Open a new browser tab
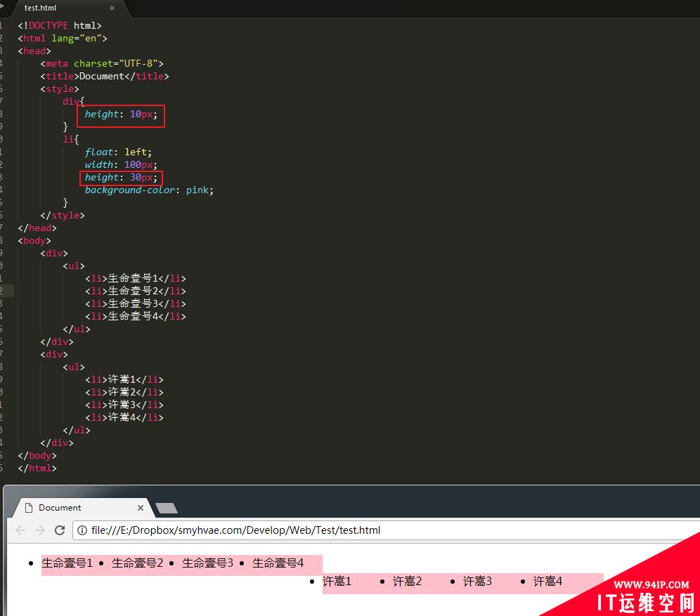 [x=167, y=508]
